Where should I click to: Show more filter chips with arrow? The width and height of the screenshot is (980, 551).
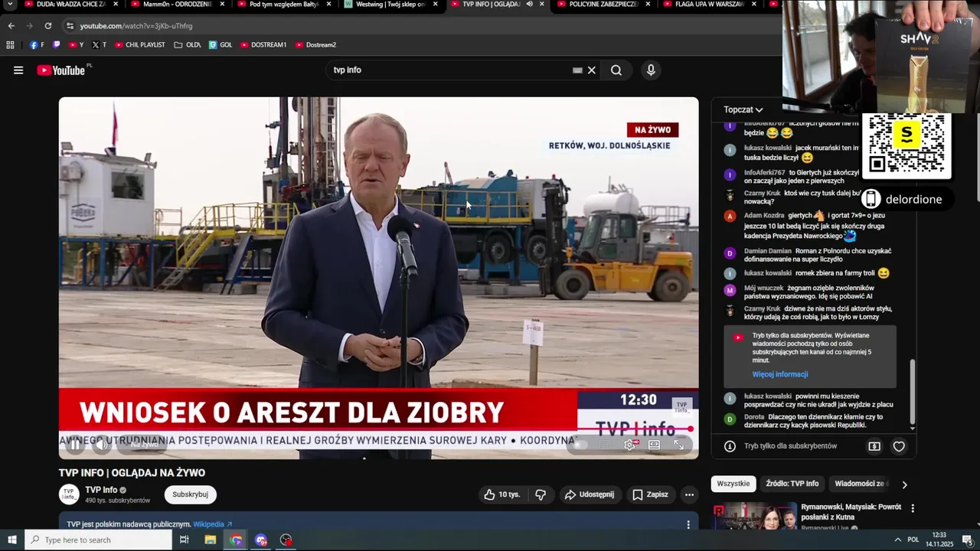pos(904,484)
